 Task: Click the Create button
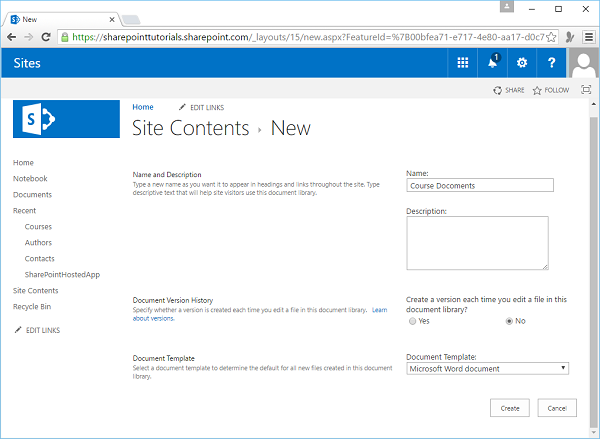tap(510, 408)
